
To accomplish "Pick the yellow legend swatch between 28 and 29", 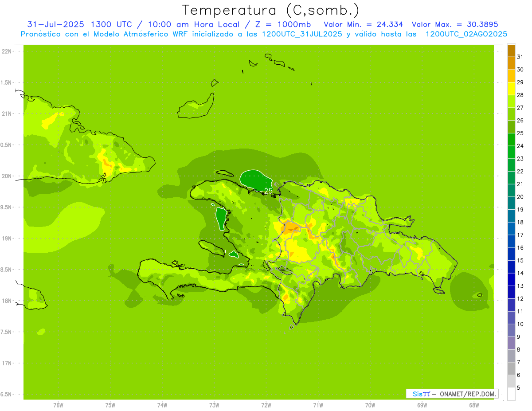I will pyautogui.click(x=511, y=89).
